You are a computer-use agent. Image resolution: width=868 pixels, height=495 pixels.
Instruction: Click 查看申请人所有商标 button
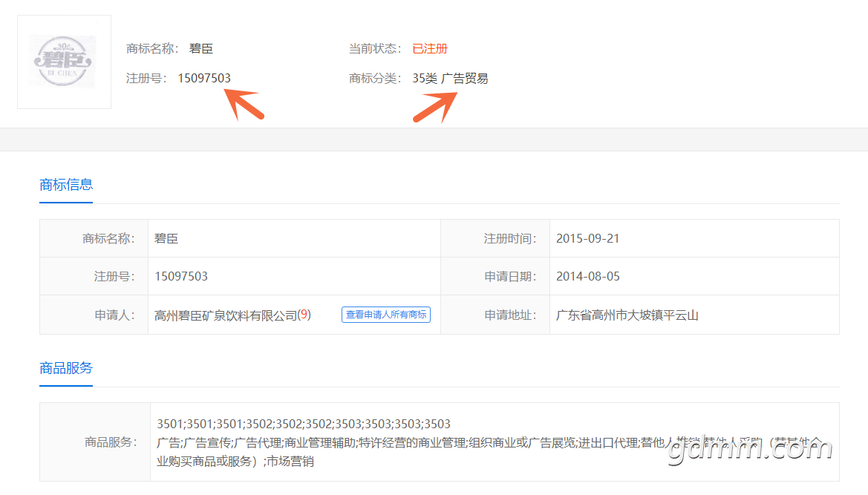[386, 315]
